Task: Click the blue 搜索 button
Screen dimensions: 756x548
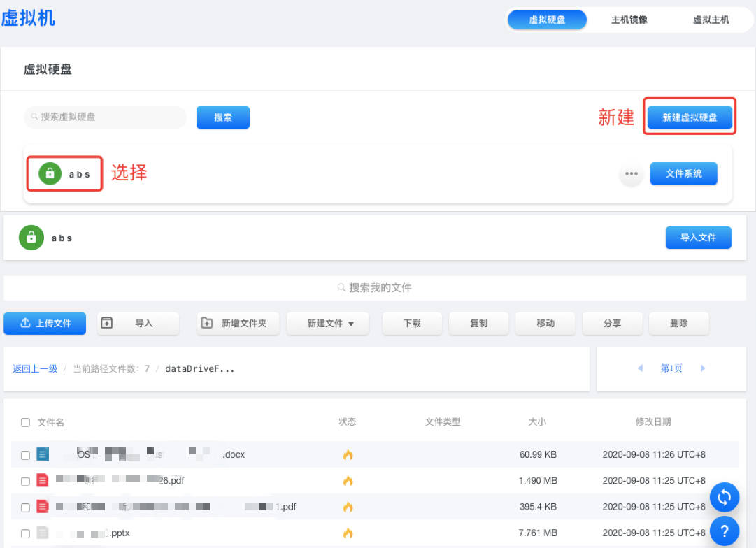Action: point(223,117)
